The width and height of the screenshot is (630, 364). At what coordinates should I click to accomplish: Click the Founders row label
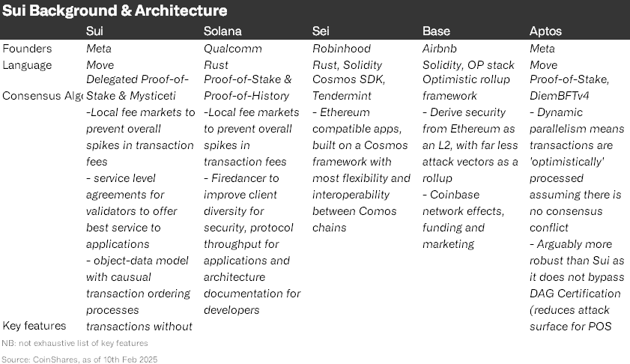(28, 48)
